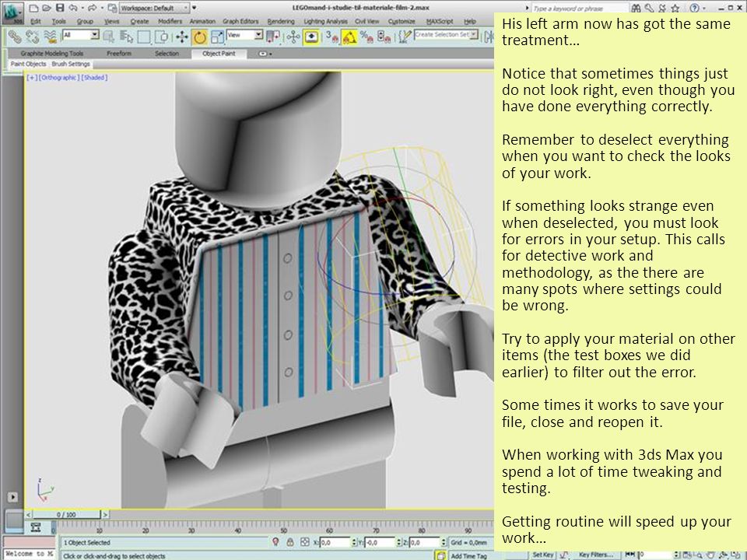Open the Select by Name tool
This screenshot has height=560, width=747.
tap(126, 37)
